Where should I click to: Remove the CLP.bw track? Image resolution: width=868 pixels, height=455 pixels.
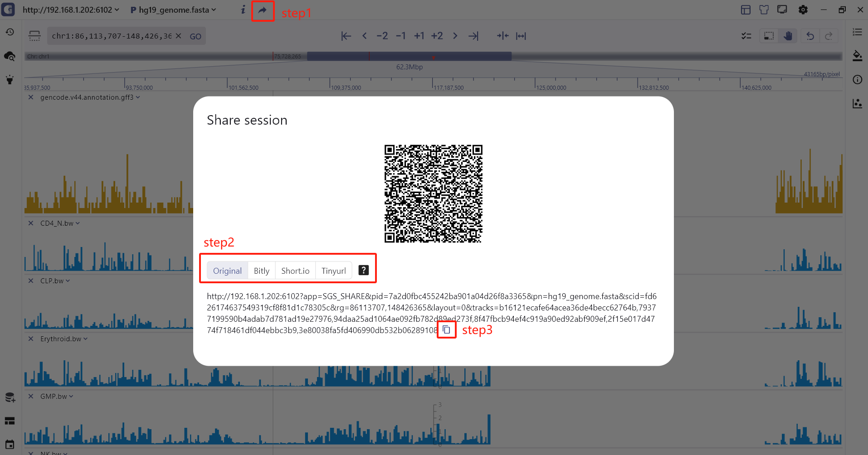point(31,281)
